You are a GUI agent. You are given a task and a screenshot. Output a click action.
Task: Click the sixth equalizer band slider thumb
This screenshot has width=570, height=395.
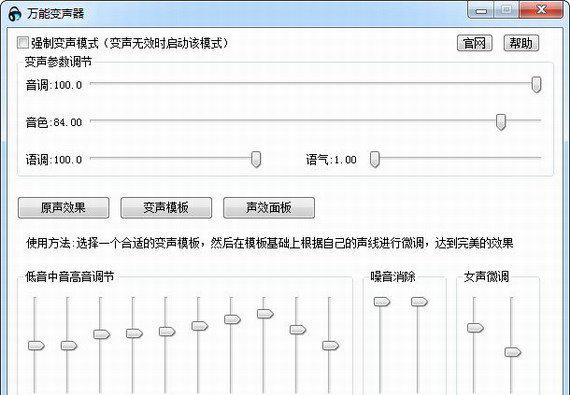(200, 326)
